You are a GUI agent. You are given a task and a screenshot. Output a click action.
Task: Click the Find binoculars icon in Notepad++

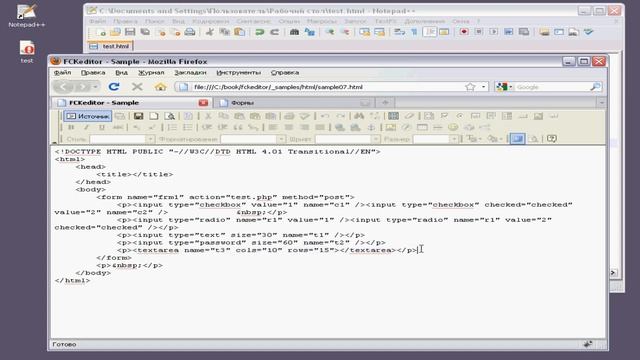pyautogui.click(x=294, y=32)
